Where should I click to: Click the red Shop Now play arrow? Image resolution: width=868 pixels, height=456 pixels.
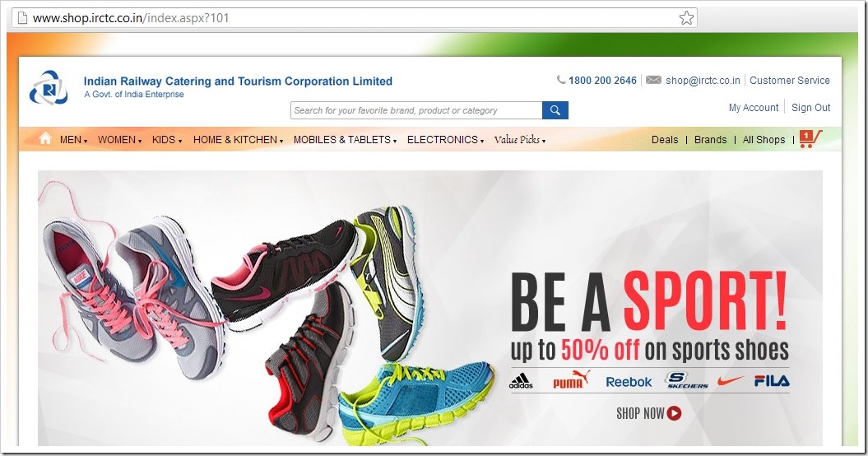674,413
